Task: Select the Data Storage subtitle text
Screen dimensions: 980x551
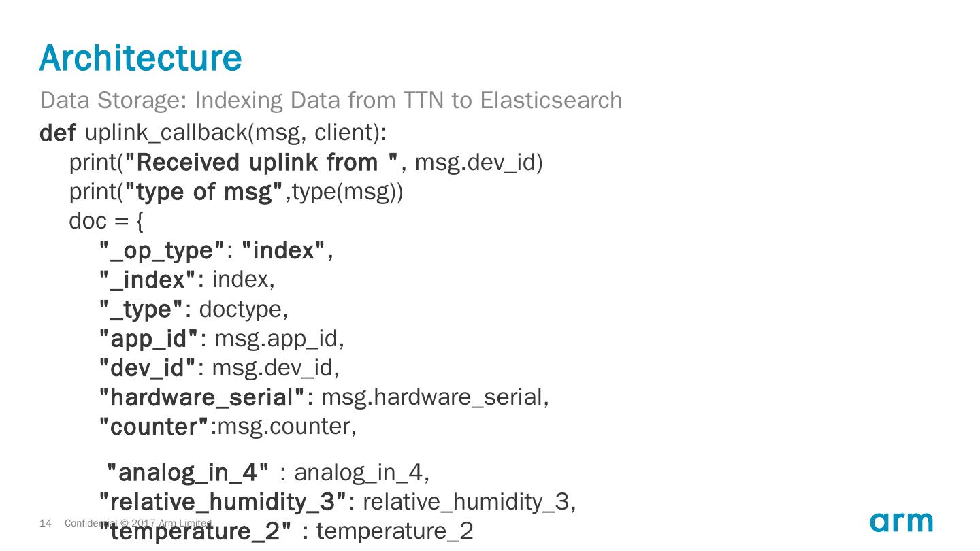Action: pyautogui.click(x=331, y=100)
